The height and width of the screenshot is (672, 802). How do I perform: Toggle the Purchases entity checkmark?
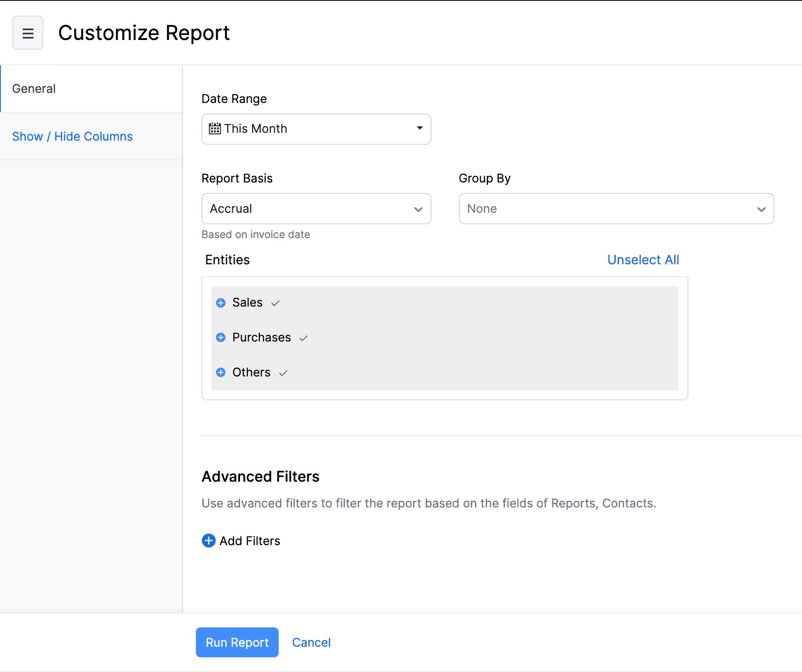coord(304,338)
